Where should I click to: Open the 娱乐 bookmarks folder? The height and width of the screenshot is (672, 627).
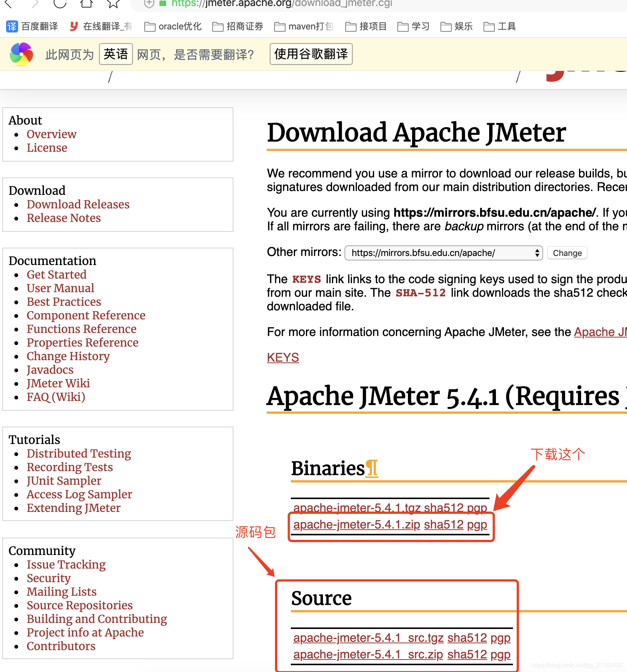coord(457,26)
